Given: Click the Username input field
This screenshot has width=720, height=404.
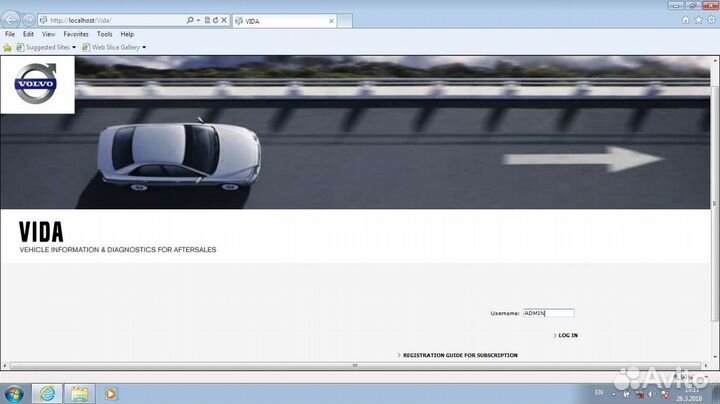Looking at the screenshot, I should click(549, 313).
